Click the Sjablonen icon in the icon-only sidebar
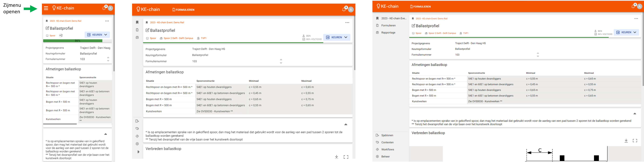Viewport: 644px width, 162px height. pos(137,121)
